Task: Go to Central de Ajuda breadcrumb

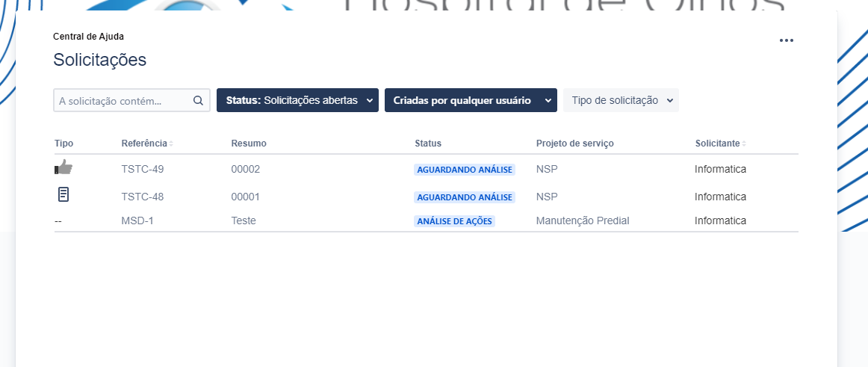Action: point(89,37)
